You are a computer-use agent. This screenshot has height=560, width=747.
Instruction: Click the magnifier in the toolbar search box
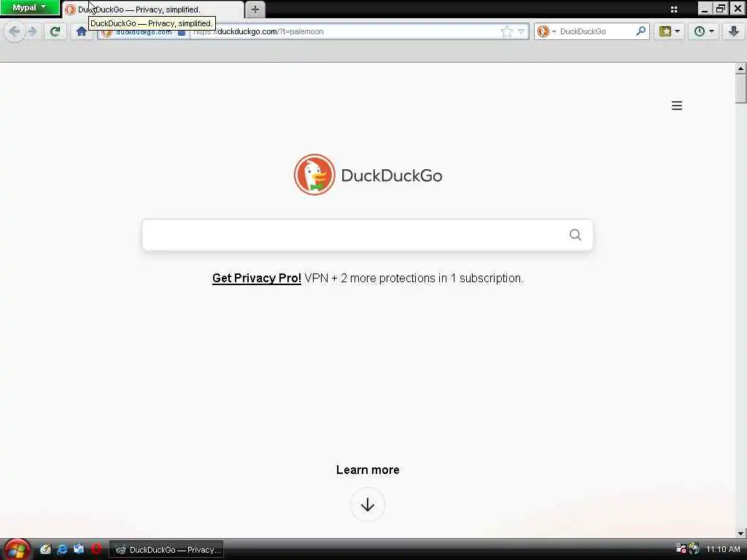click(640, 31)
